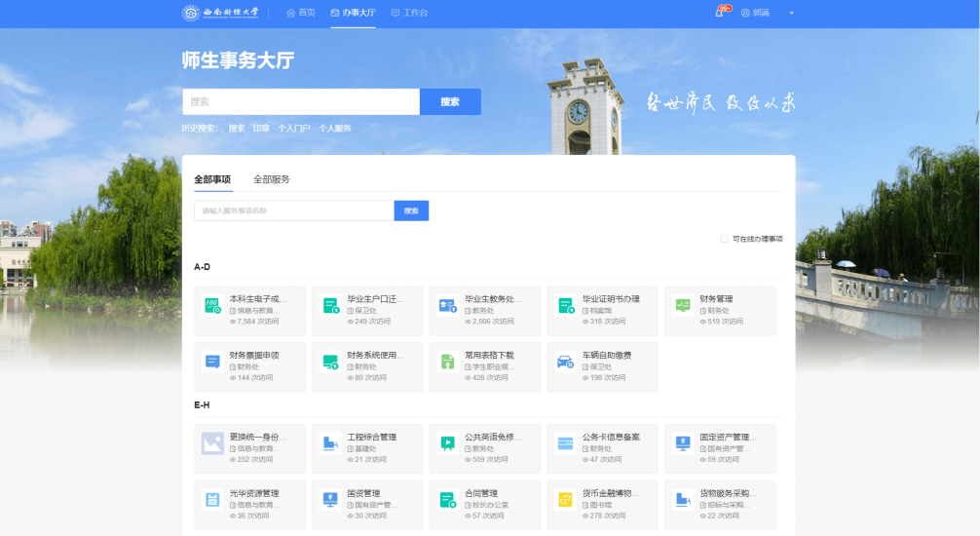Click the 公务卡信息备案 card icon

point(565,443)
